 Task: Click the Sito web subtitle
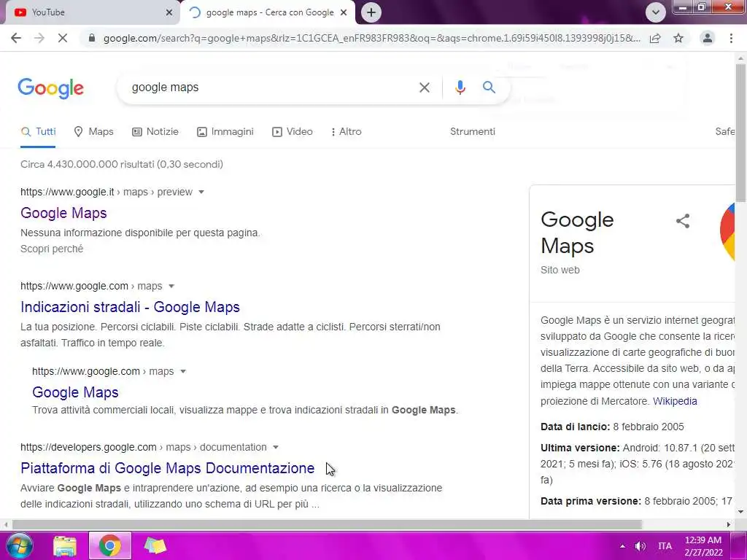pyautogui.click(x=560, y=270)
